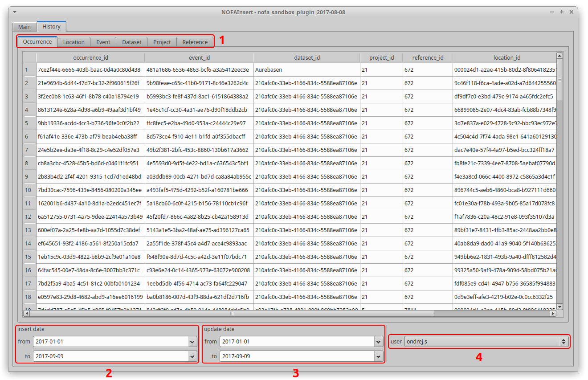
Task: Click the horizontal scrollbar left arrow
Action: tap(27, 314)
